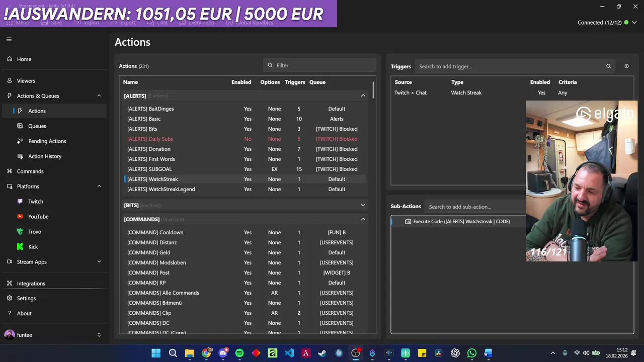Expand the Stream Apps sidebar group
This screenshot has height=362, width=644.
99,262
